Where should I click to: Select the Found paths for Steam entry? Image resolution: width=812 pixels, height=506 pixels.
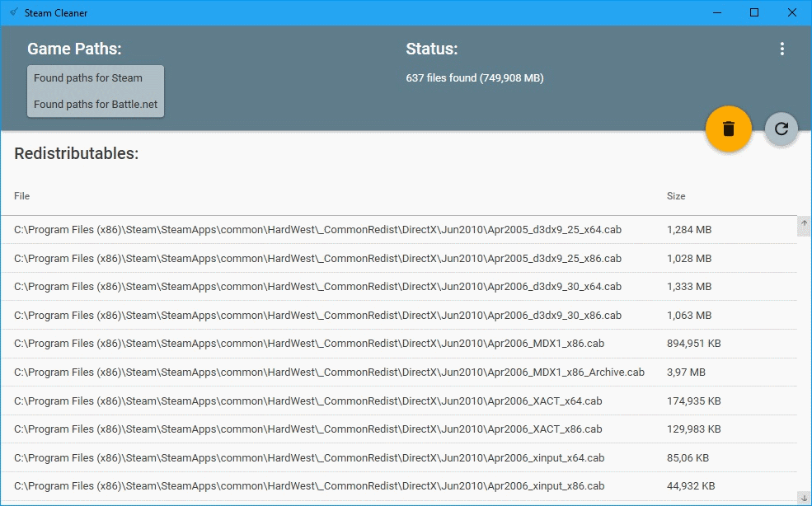pos(88,77)
